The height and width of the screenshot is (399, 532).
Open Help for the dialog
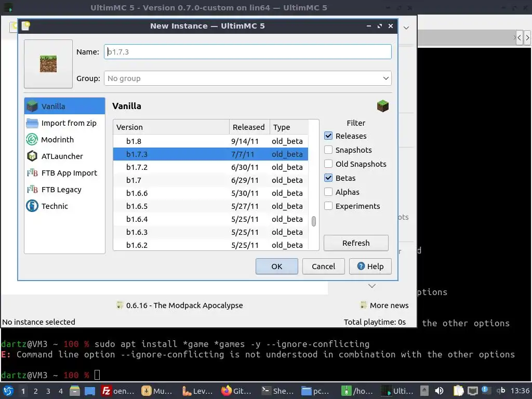(x=370, y=267)
